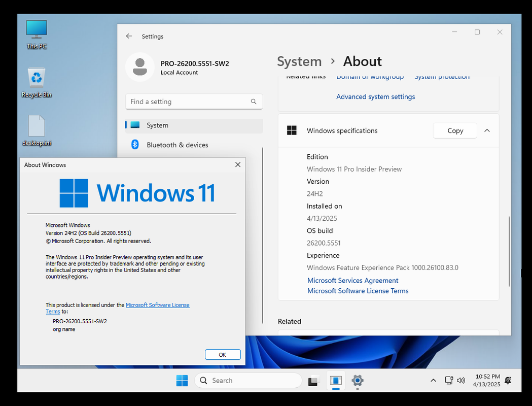Collapse the Windows specifications section
Screen dimensions: 532x406
click(x=487, y=131)
